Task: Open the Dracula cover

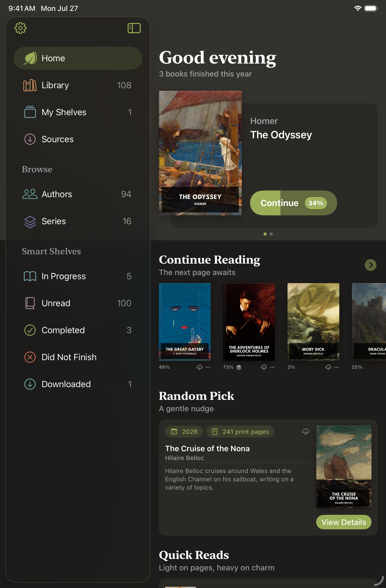Action: click(369, 322)
